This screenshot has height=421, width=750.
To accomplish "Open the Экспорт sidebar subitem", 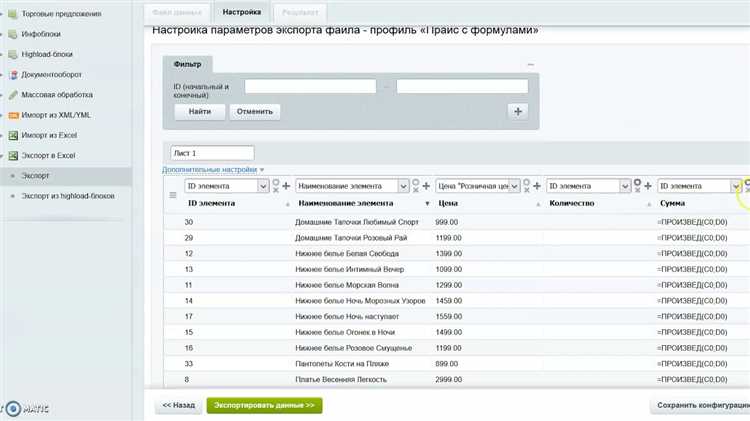I will pos(35,176).
